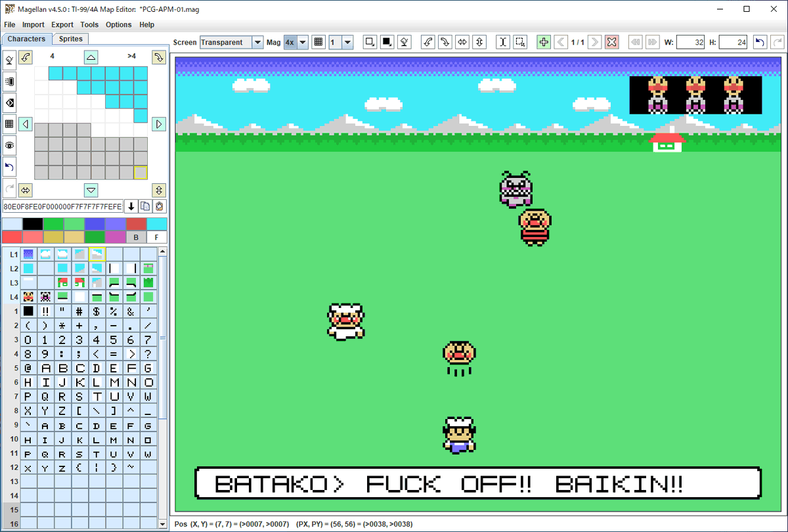Flip character vertically in the editor

pos(158,190)
